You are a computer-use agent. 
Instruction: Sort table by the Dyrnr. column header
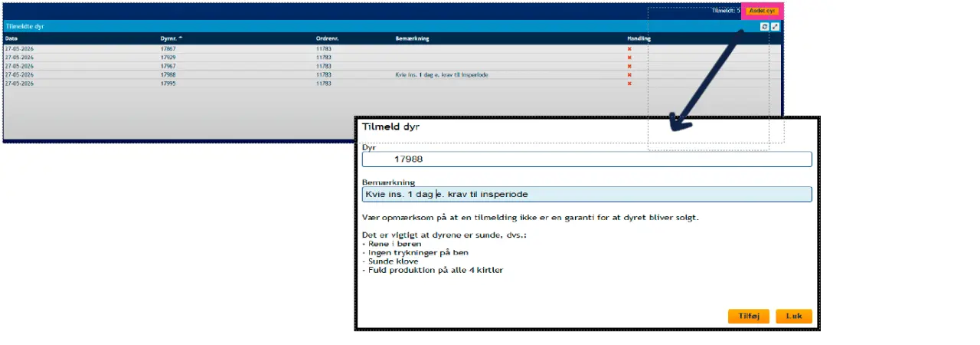point(171,38)
